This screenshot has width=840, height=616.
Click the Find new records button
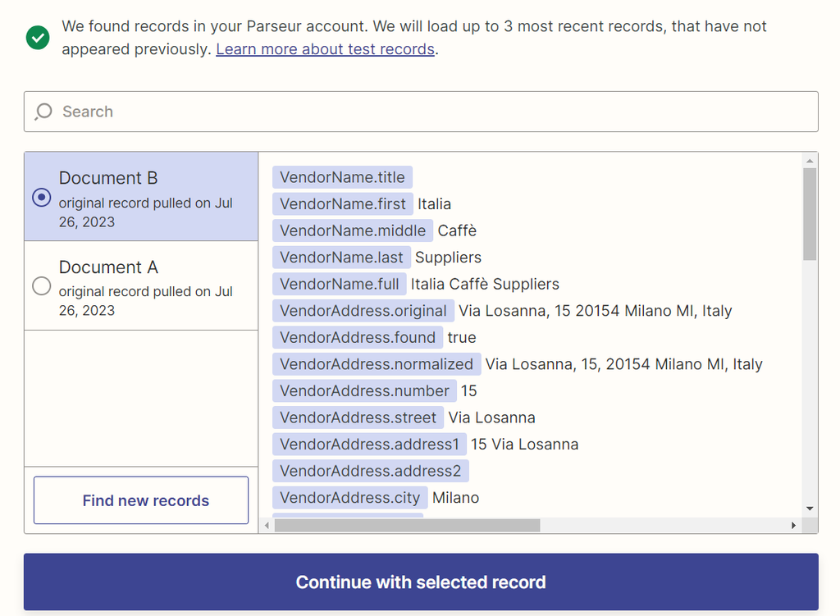[140, 500]
